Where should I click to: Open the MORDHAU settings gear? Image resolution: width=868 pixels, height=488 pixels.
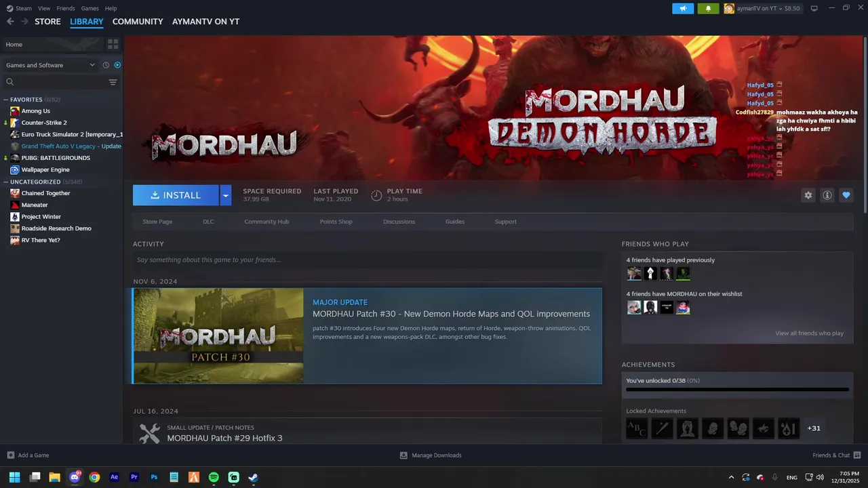(808, 195)
